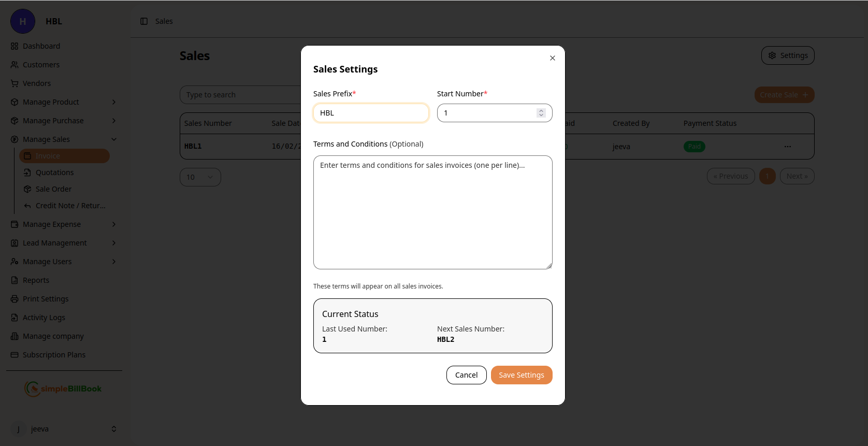Click the Start Number stepper arrows

541,113
